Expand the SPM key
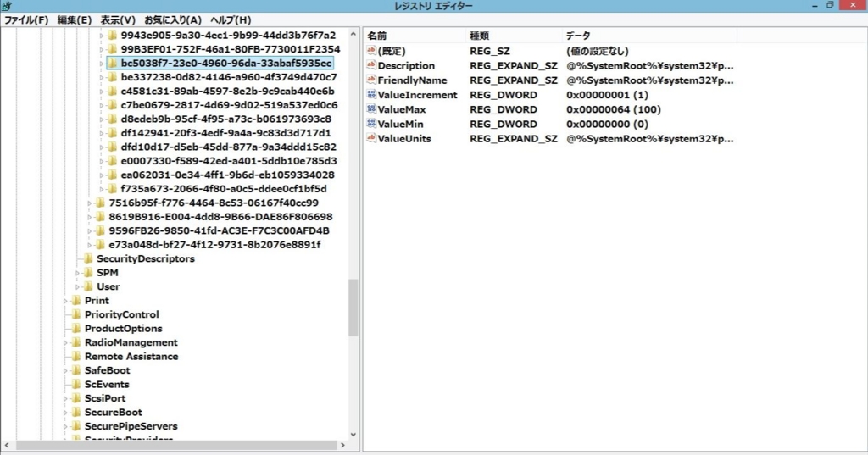 [x=77, y=273]
